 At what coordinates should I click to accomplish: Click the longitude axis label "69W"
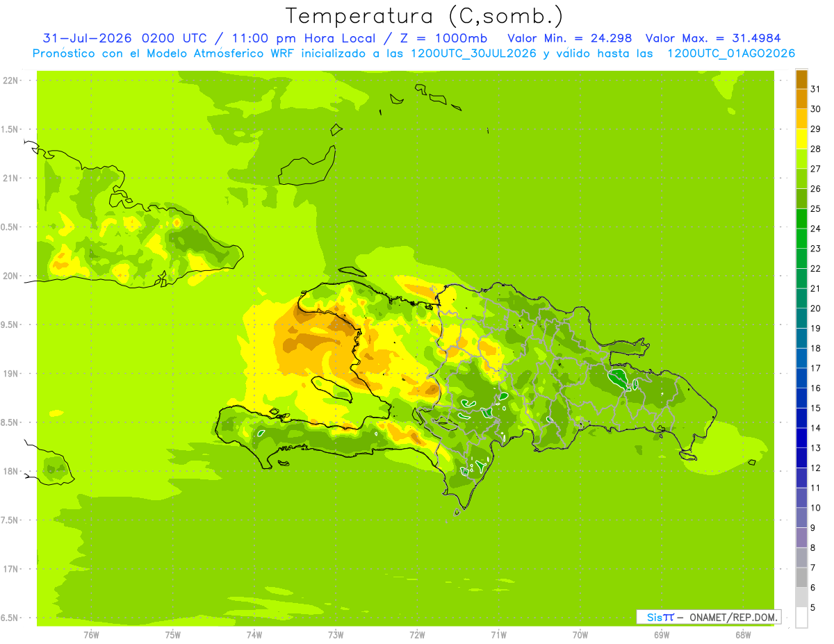pyautogui.click(x=662, y=635)
